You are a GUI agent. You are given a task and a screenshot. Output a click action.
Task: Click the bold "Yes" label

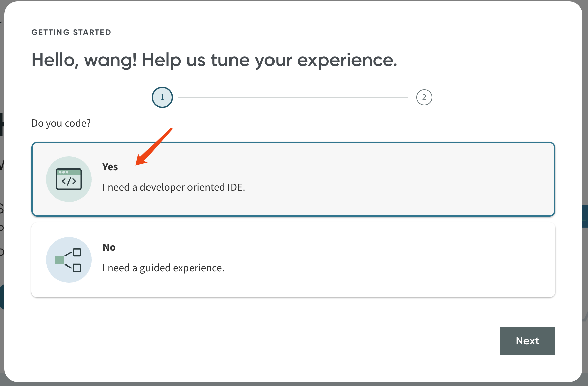coord(110,167)
